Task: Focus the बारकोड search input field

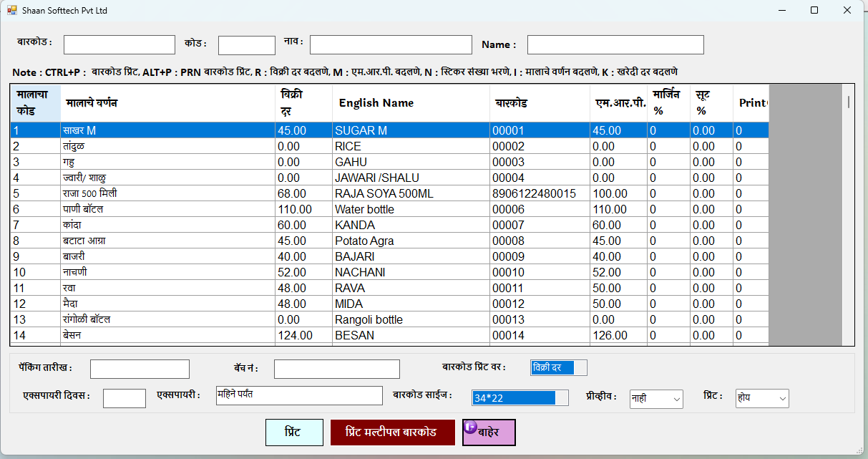Action: (x=119, y=45)
